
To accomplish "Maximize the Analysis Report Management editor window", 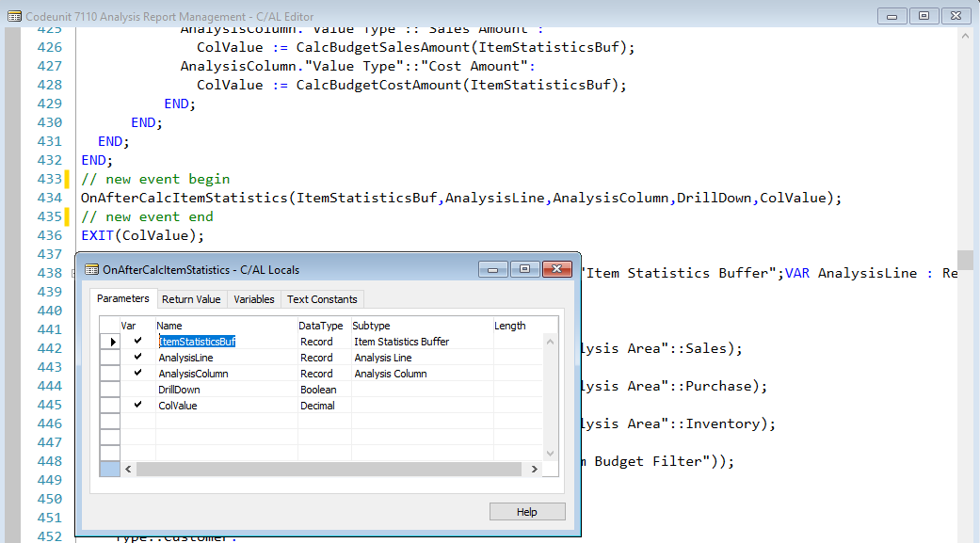I will pos(923,16).
